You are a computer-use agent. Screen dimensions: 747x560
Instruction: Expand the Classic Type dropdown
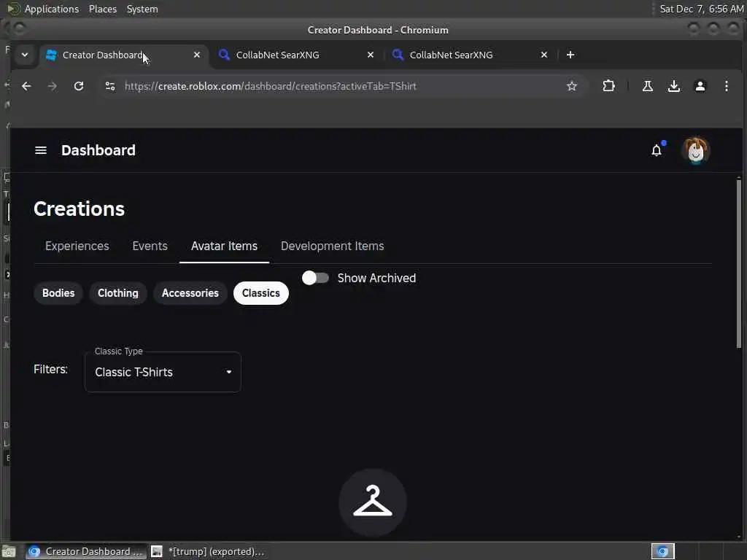(x=163, y=372)
